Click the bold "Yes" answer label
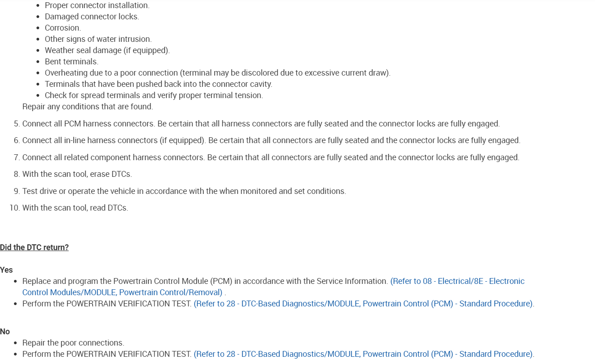595x364 pixels. tap(6, 270)
